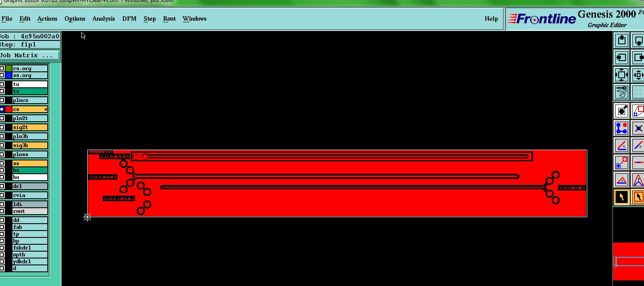Select the red rectangle area-selection tool

click(x=638, y=111)
